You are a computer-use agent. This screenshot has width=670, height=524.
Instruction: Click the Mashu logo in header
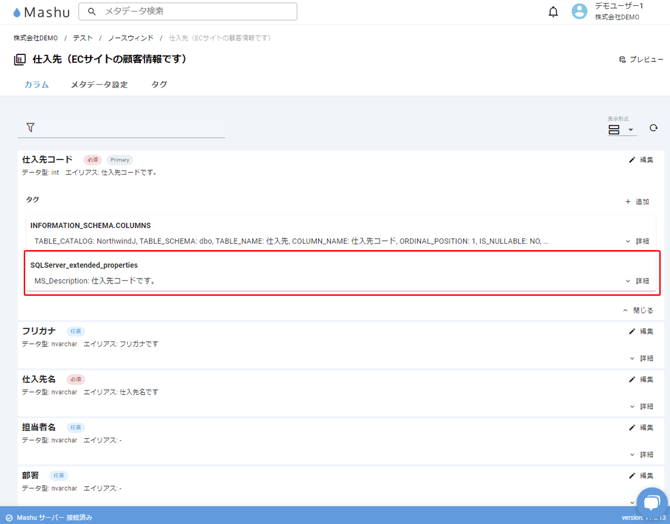[x=40, y=12]
